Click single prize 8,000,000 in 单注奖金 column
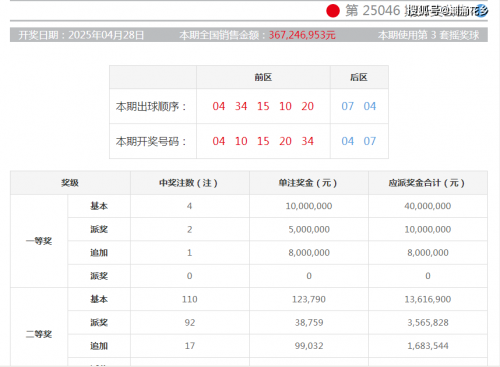The height and width of the screenshot is (367, 500). pos(309,253)
